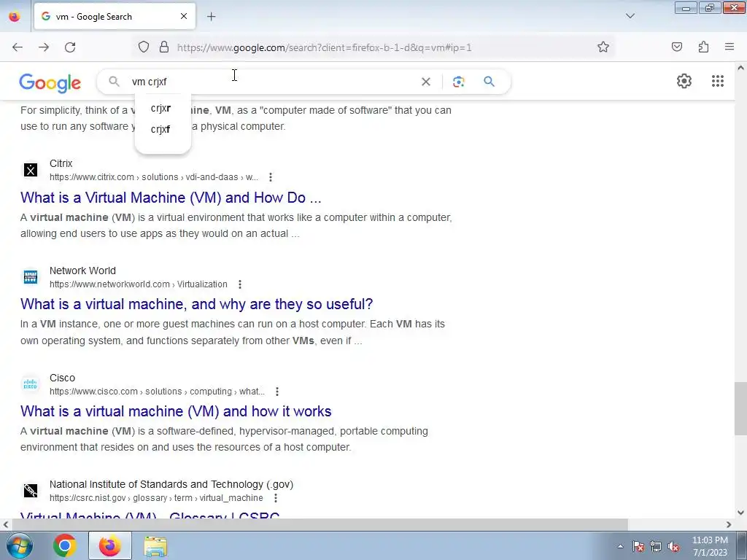Screen dimensions: 747x560
Task: Open Cisco 'how it works' result link
Action: [x=176, y=411]
